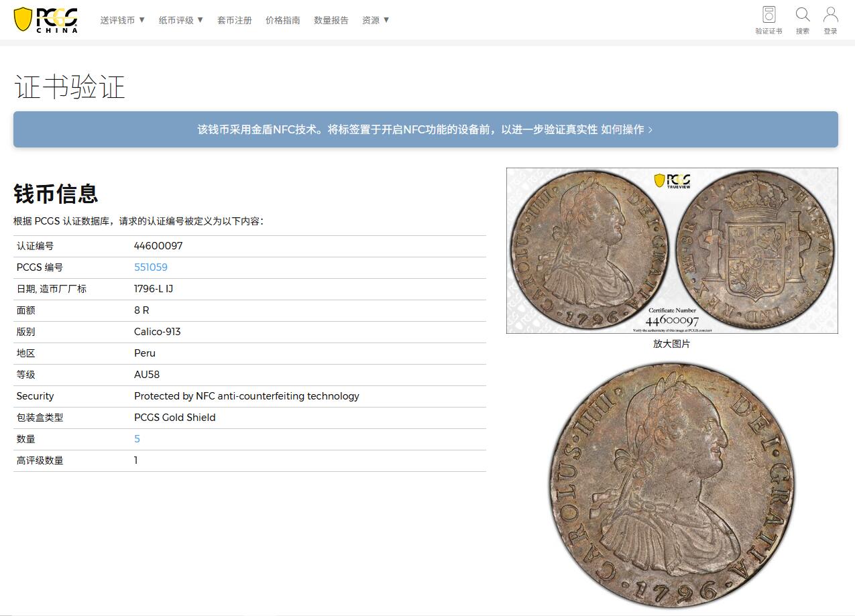855x616 pixels.
Task: Open the 验证证书 certificate verification icon
Action: pyautogui.click(x=768, y=20)
